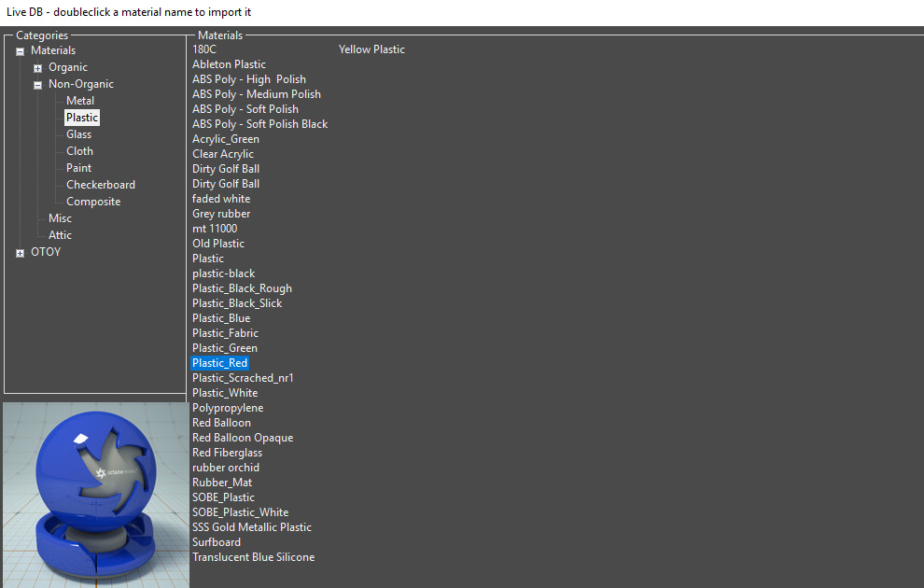
Task: Select ABS Poly - Soft Polish
Action: pos(245,109)
